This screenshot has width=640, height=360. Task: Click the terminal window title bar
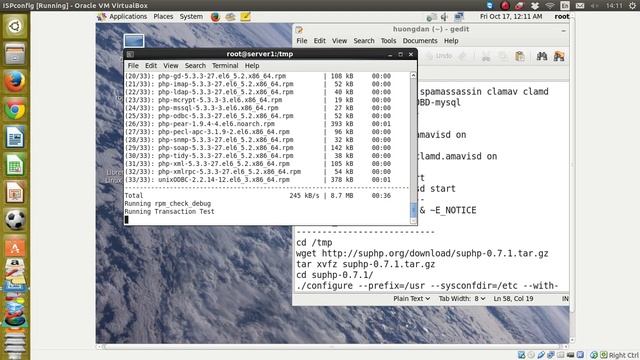[x=270, y=54]
